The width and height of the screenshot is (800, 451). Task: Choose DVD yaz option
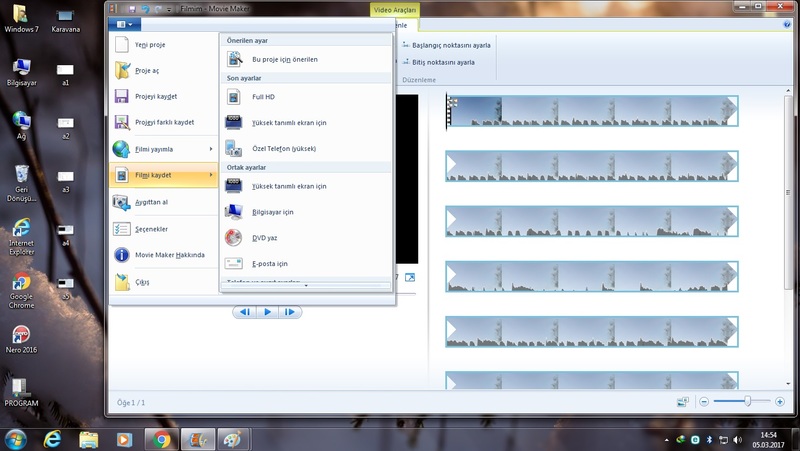[x=306, y=238]
